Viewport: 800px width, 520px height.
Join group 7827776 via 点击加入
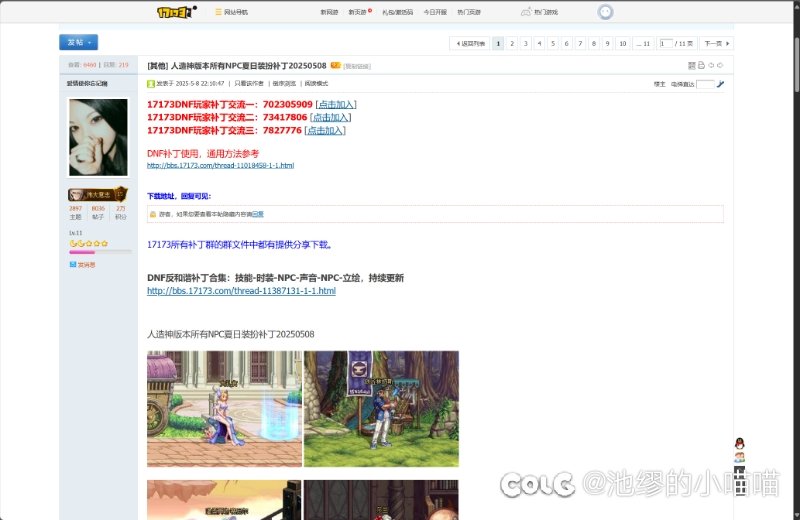[x=325, y=131]
